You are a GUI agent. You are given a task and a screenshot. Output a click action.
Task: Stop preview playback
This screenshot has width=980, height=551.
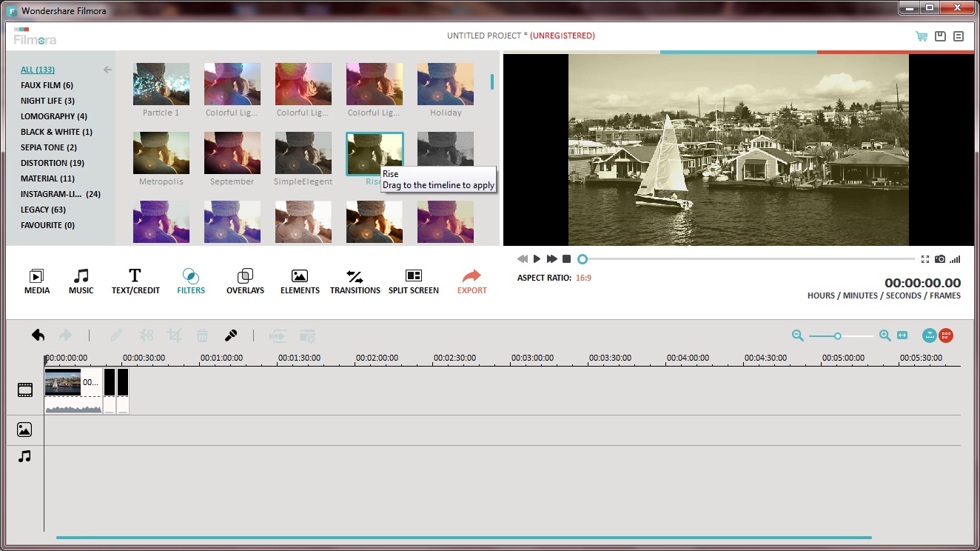(x=567, y=258)
